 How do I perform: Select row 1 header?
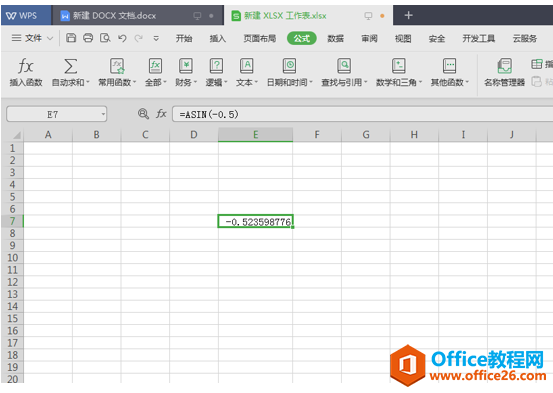pyautogui.click(x=12, y=148)
